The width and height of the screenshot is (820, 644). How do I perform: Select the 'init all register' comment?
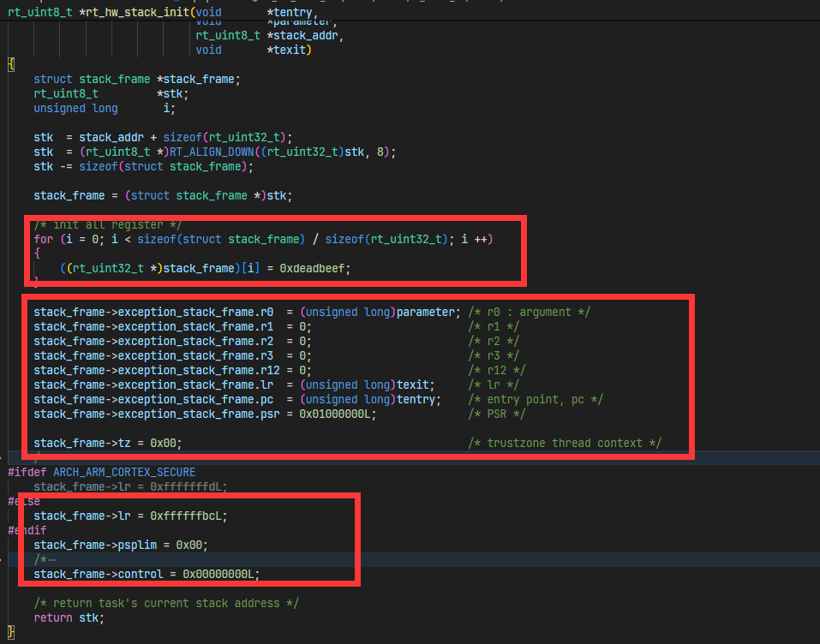tap(108, 224)
